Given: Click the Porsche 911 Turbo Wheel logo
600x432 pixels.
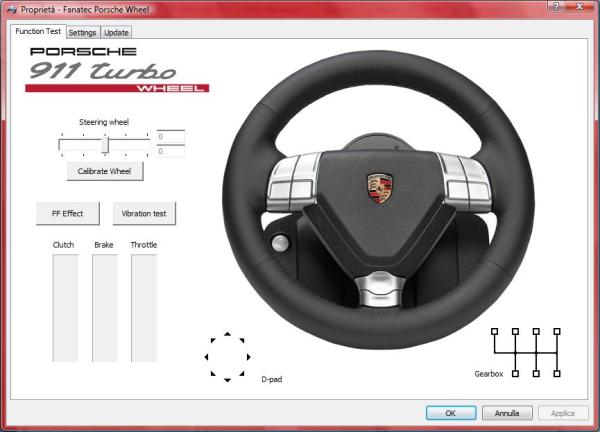Looking at the screenshot, I should (x=117, y=69).
